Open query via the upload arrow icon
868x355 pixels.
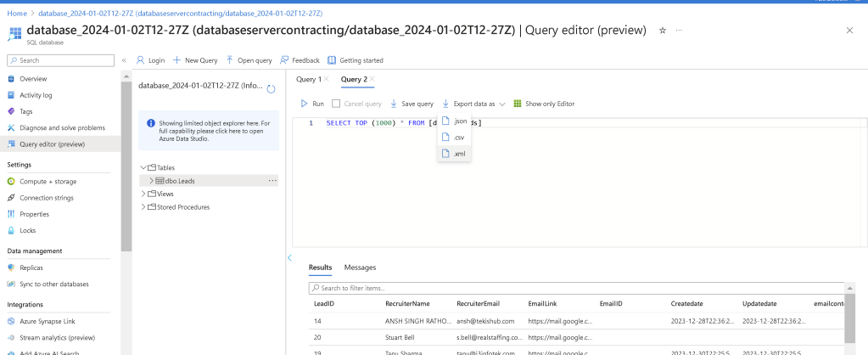229,60
